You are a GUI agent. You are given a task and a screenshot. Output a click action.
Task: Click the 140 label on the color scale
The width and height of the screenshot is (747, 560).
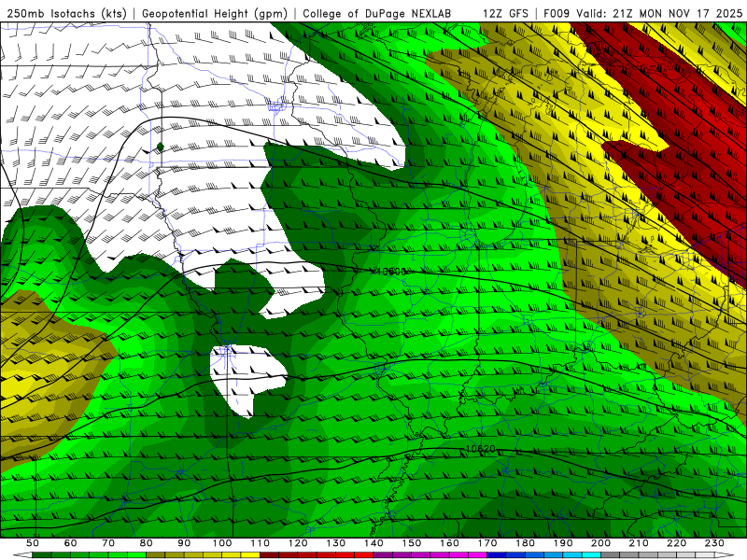[373, 543]
